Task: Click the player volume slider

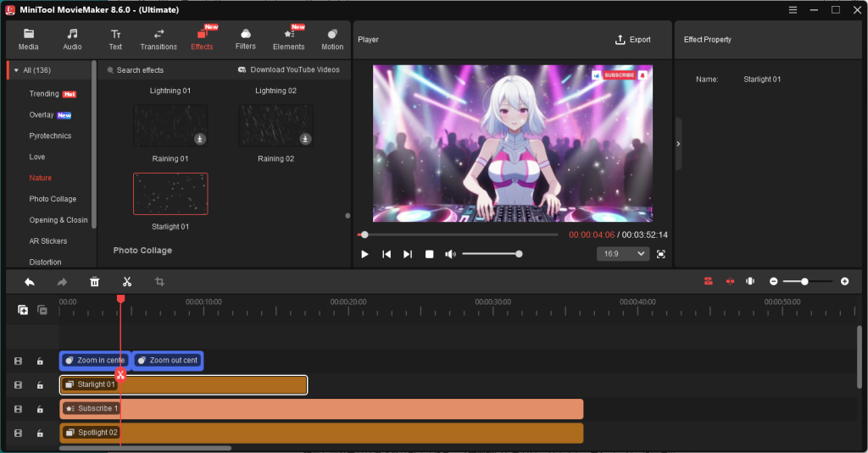Action: click(x=491, y=254)
